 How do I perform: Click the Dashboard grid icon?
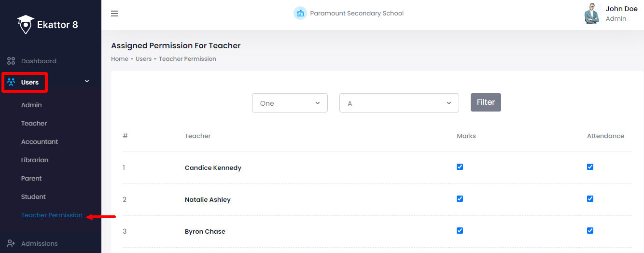pos(11,61)
